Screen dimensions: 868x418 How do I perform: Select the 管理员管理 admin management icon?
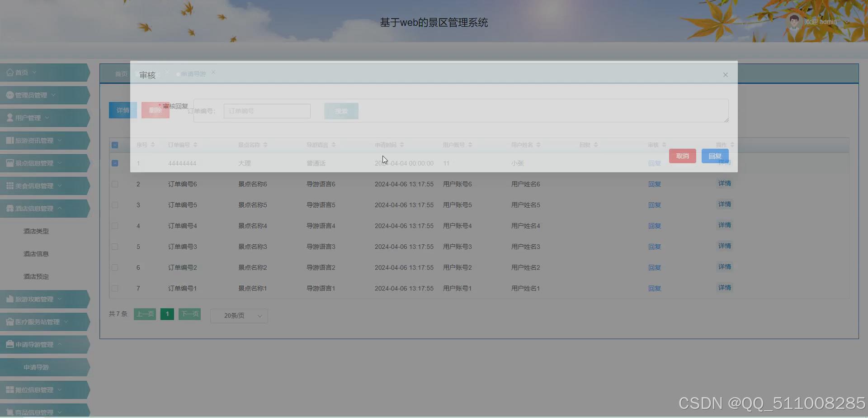coord(10,95)
